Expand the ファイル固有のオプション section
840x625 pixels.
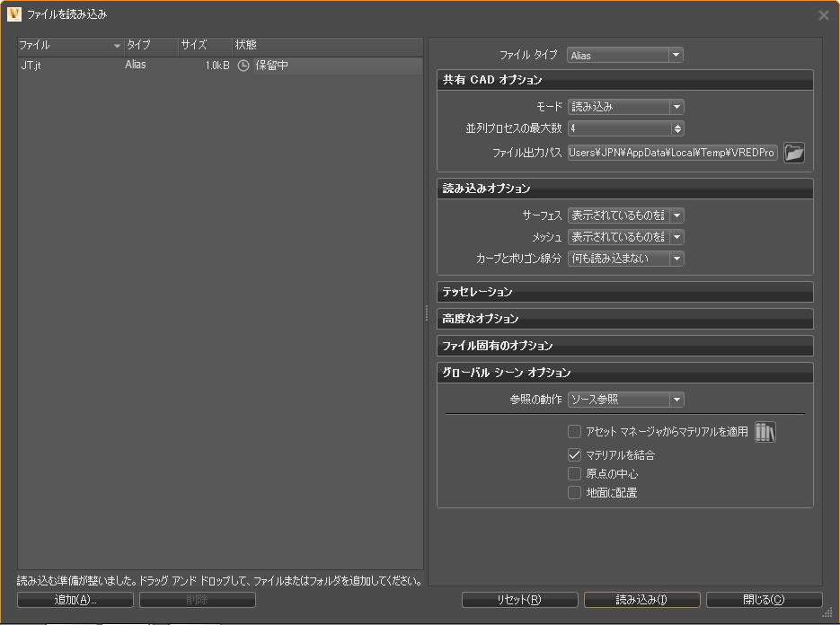click(x=624, y=345)
